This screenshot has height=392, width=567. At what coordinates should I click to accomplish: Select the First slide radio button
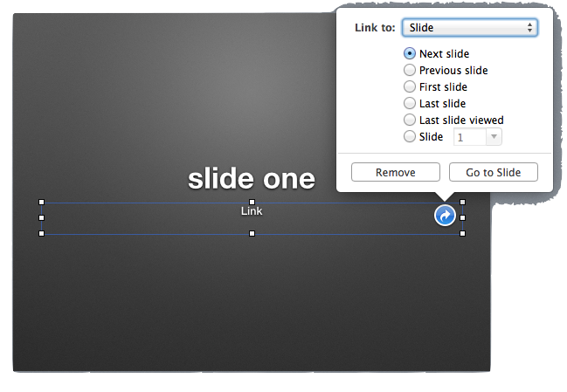409,87
